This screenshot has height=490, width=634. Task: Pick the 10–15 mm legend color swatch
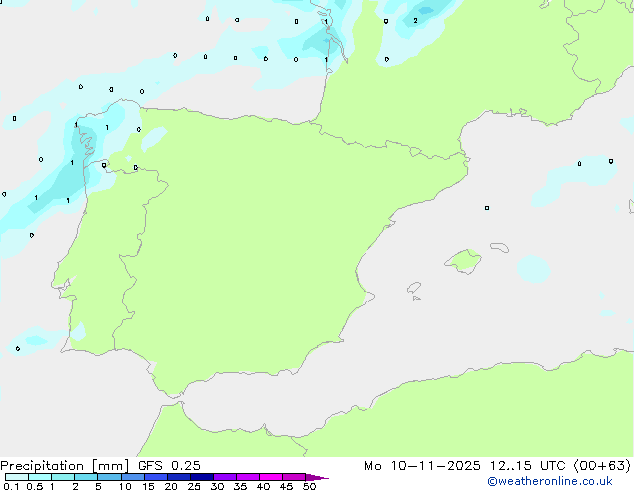(133, 477)
